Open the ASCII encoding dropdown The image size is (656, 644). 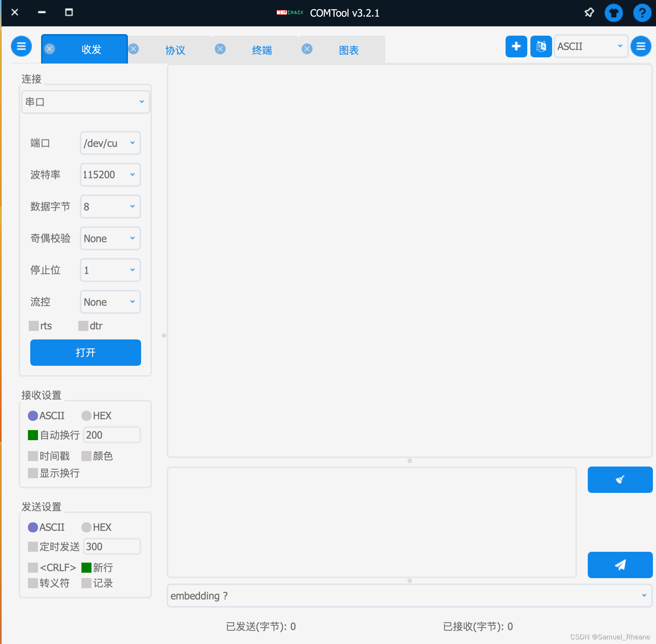coord(590,46)
